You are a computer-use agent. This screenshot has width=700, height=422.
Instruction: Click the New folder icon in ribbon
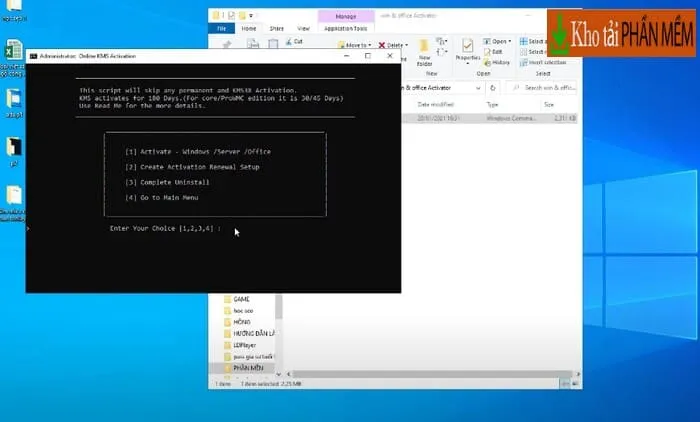(424, 46)
